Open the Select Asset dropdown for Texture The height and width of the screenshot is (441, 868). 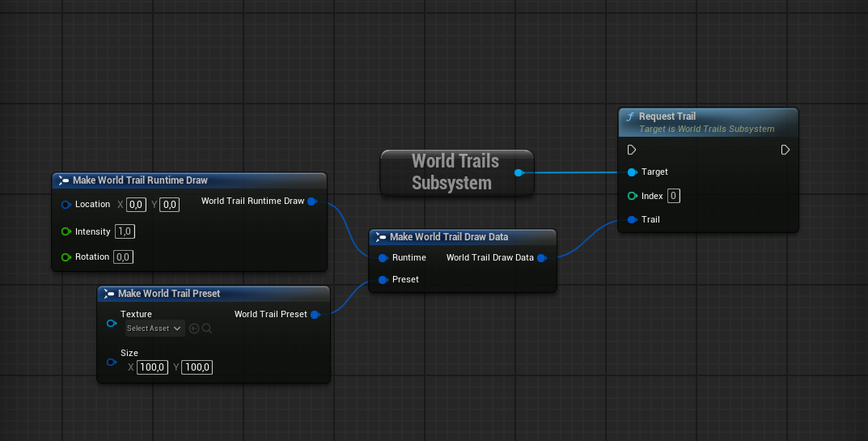(155, 329)
